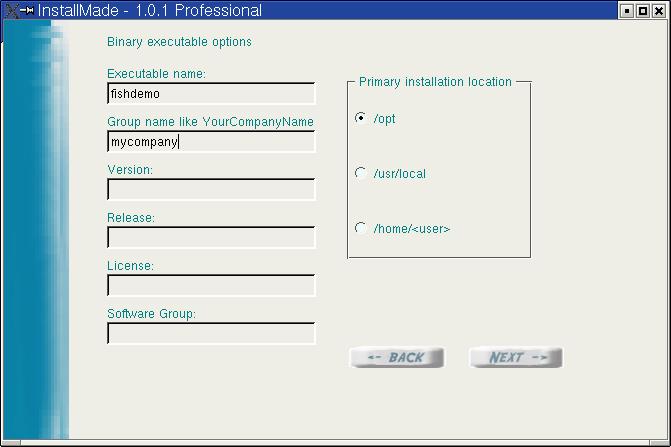Proceed with the NEXT button

(516, 357)
